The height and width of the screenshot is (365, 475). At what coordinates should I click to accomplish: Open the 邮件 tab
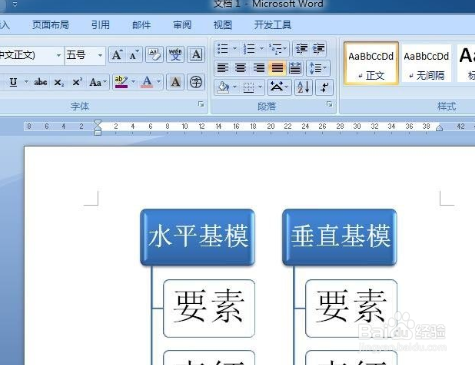pos(141,25)
